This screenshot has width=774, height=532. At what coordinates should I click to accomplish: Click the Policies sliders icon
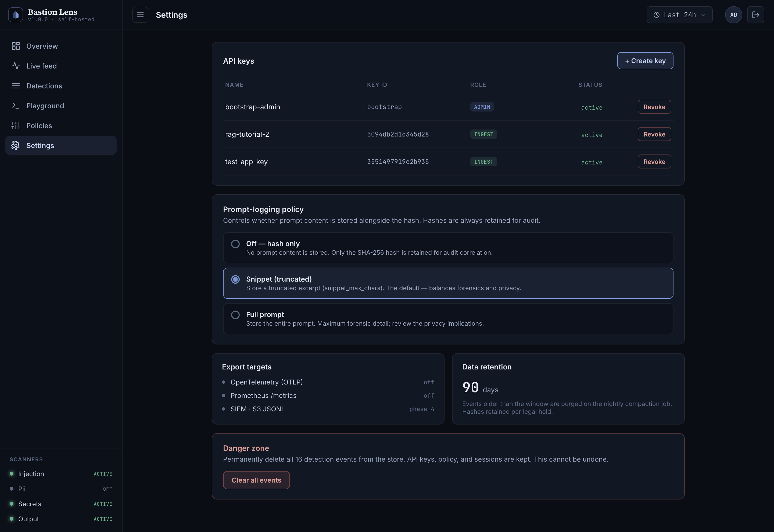16,126
